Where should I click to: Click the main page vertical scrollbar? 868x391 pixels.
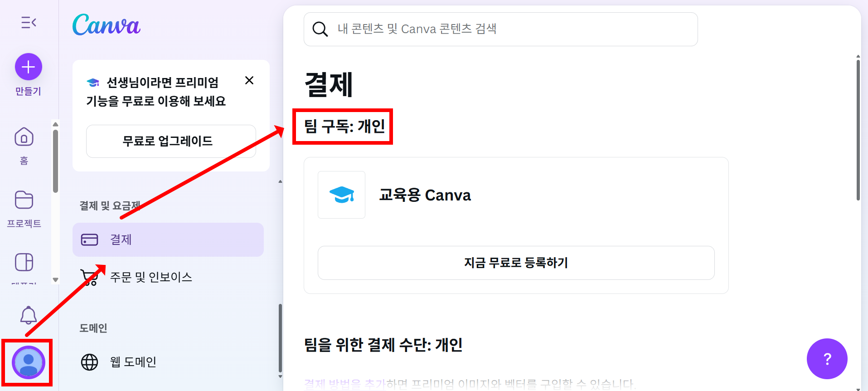coord(858,129)
